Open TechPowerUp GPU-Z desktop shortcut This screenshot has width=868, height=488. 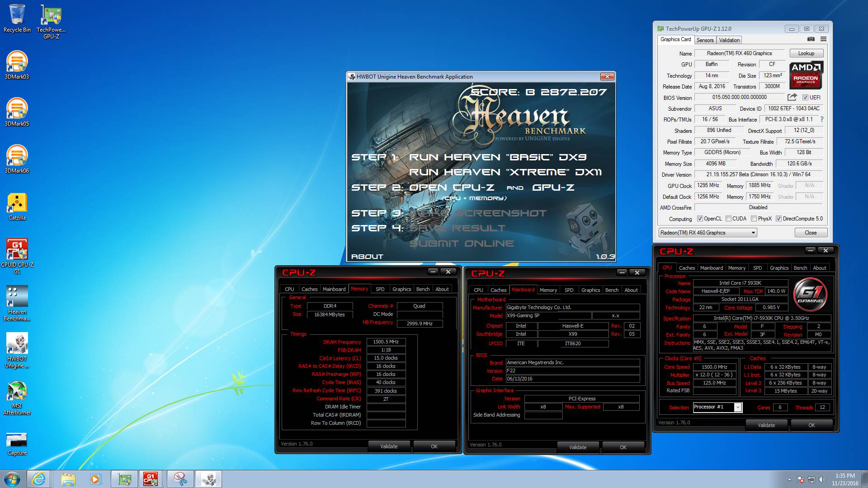tap(51, 22)
